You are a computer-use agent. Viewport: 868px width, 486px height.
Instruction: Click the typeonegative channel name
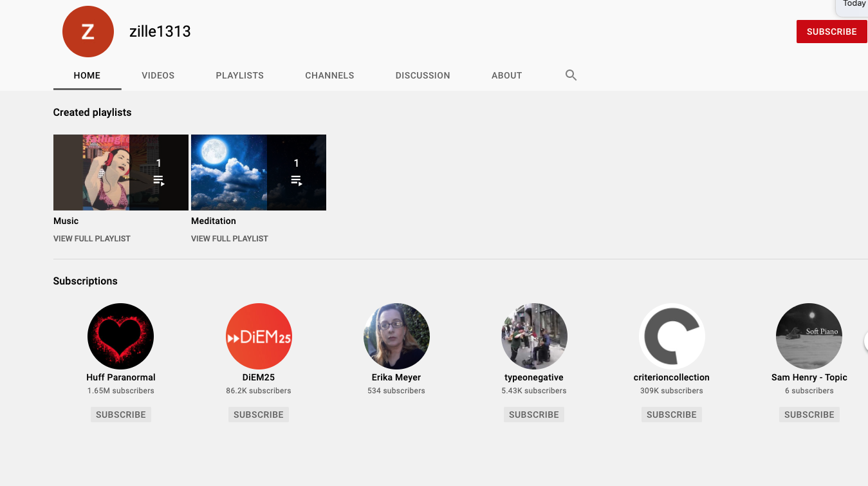coord(534,377)
